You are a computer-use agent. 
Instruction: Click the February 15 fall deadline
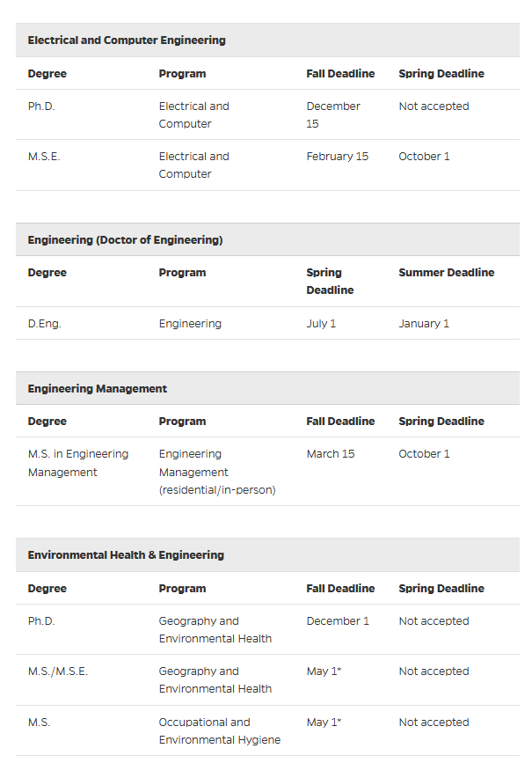point(337,157)
